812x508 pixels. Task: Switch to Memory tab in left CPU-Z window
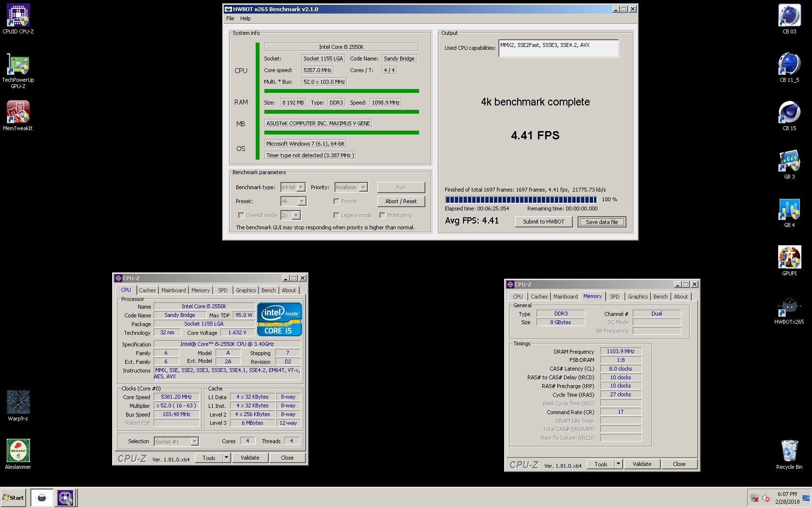(x=201, y=290)
